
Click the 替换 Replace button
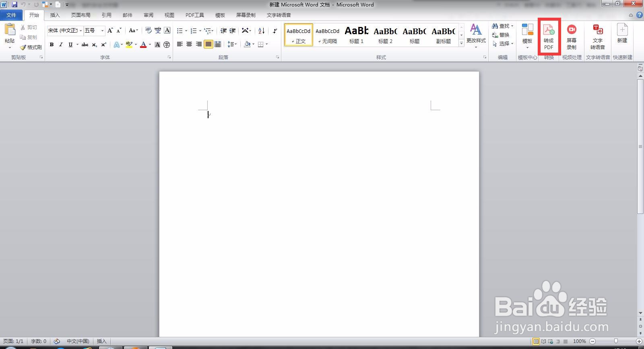tap(501, 35)
